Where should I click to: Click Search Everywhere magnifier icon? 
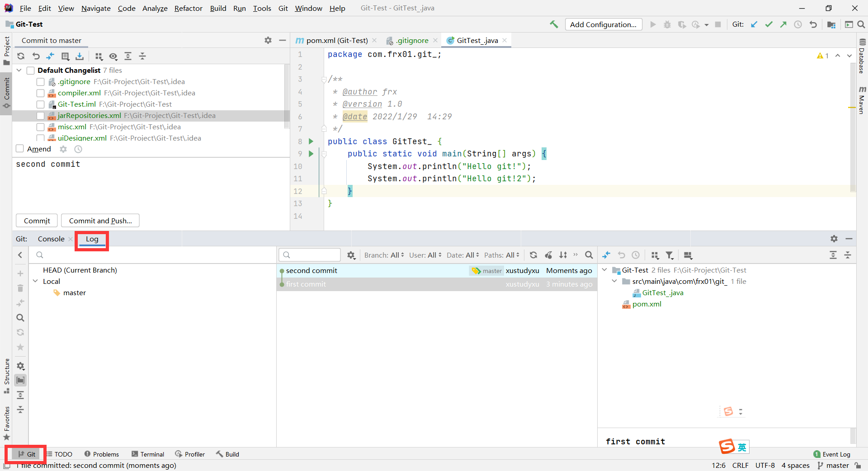coord(861,24)
